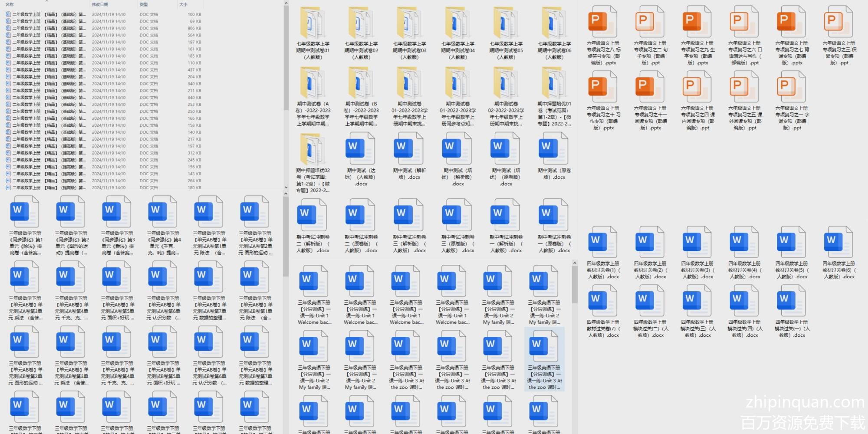Open Word file 四年级数学上册教材过关卷(1)
The height and width of the screenshot is (434, 868).
pos(603,242)
